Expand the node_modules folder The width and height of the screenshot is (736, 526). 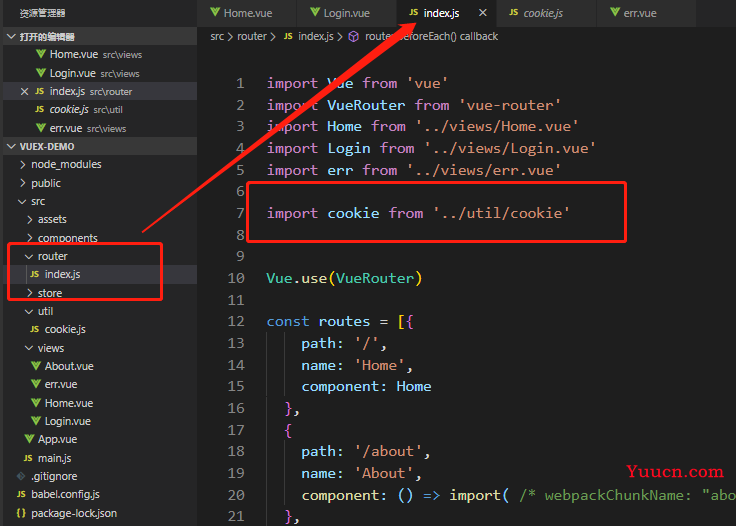coord(23,165)
